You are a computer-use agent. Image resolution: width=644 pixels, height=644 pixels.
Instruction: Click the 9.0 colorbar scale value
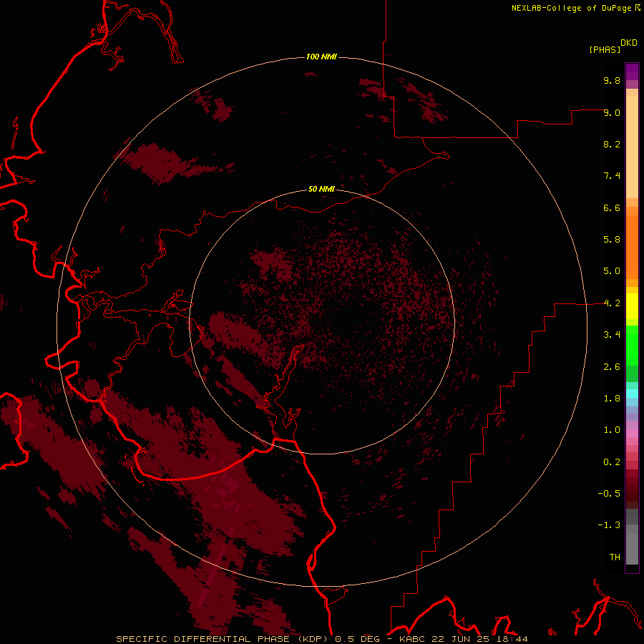[x=612, y=112]
